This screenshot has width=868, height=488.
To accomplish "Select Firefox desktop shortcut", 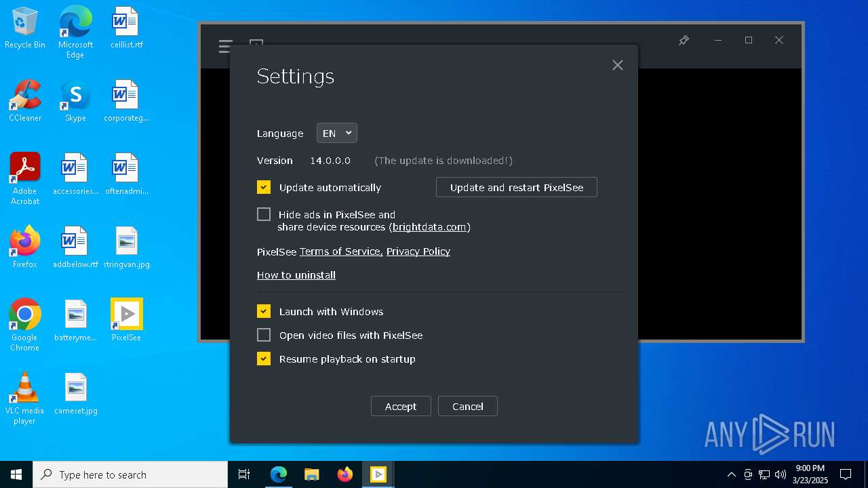I will [x=25, y=247].
